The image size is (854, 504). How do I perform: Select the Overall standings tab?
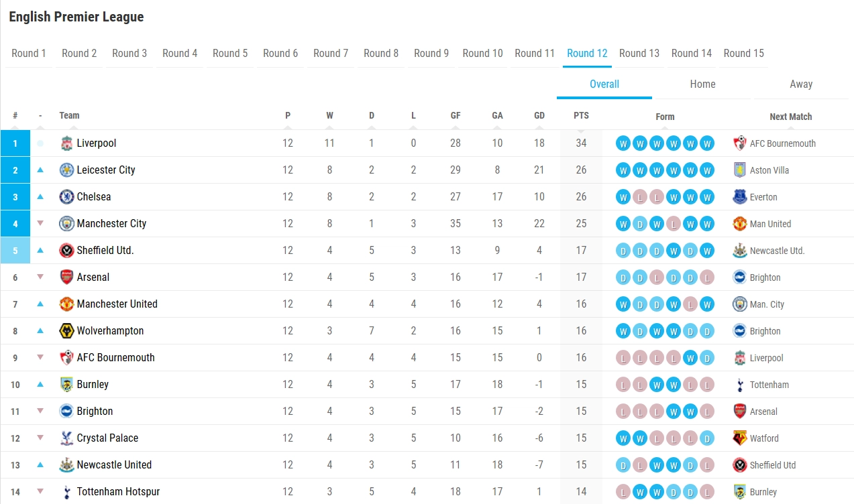coord(604,84)
